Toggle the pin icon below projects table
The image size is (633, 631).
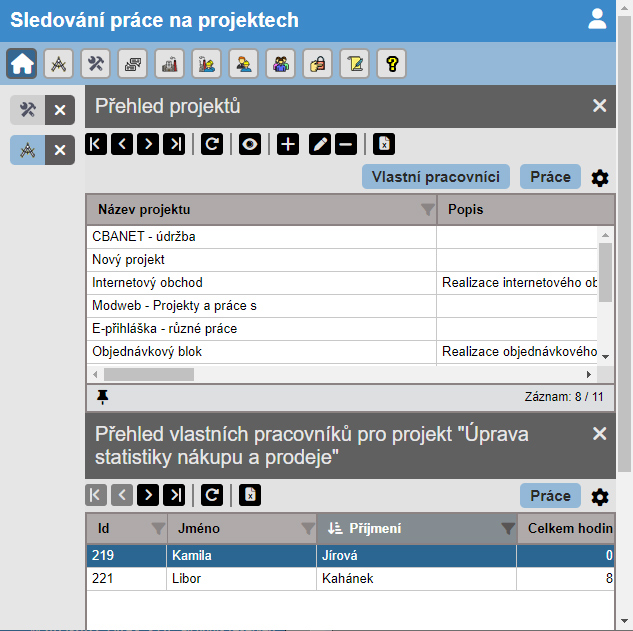click(x=103, y=397)
